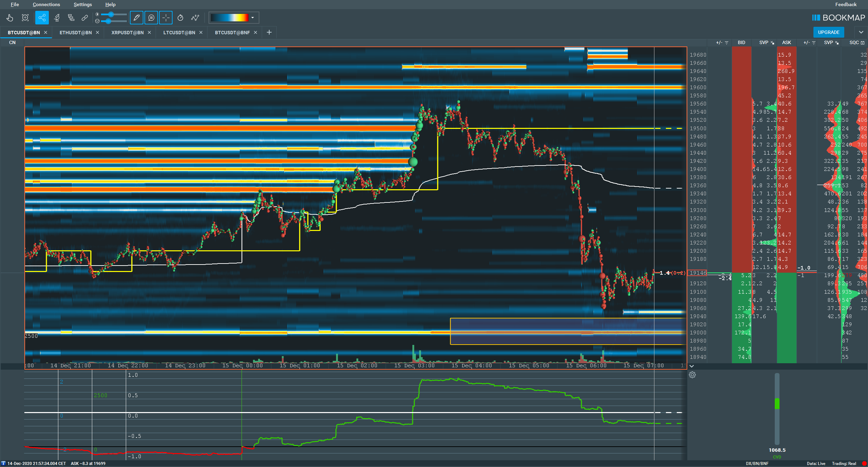Open the Settings menu
868x467 pixels.
(83, 4)
